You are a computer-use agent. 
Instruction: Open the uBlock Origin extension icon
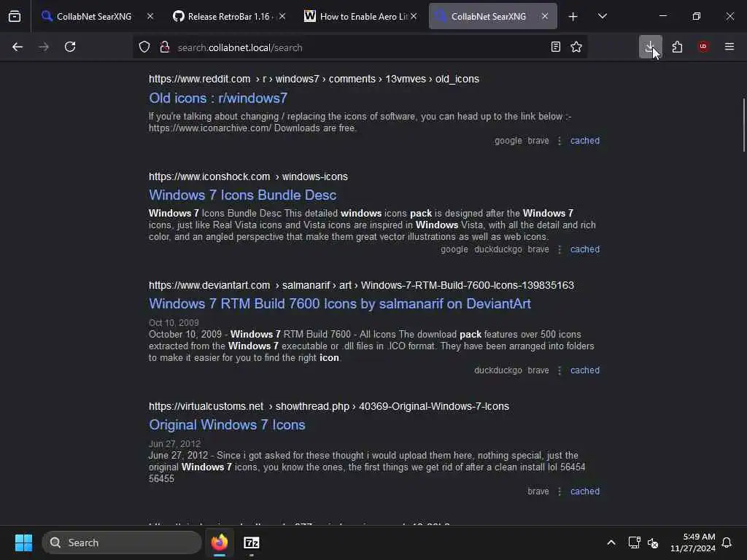(x=703, y=47)
